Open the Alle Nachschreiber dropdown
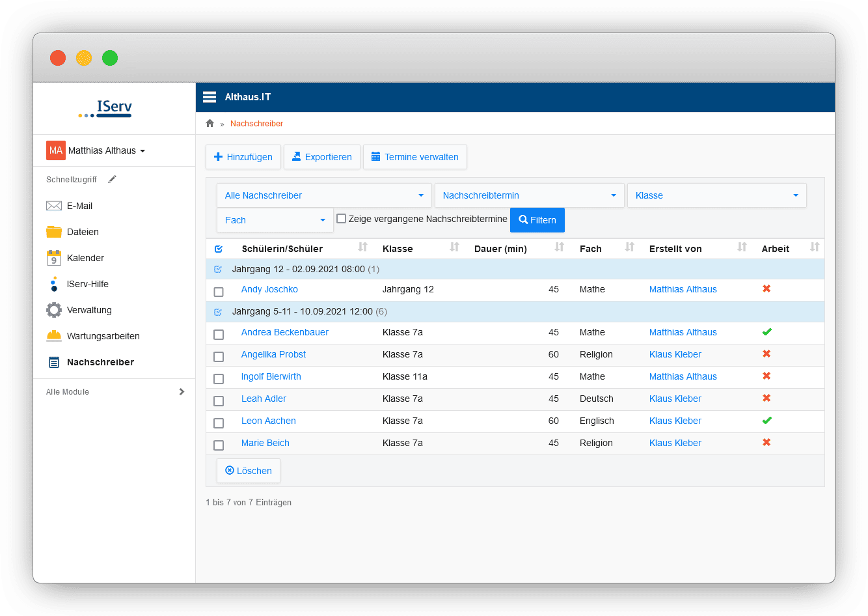The height and width of the screenshot is (616, 868). coord(324,195)
